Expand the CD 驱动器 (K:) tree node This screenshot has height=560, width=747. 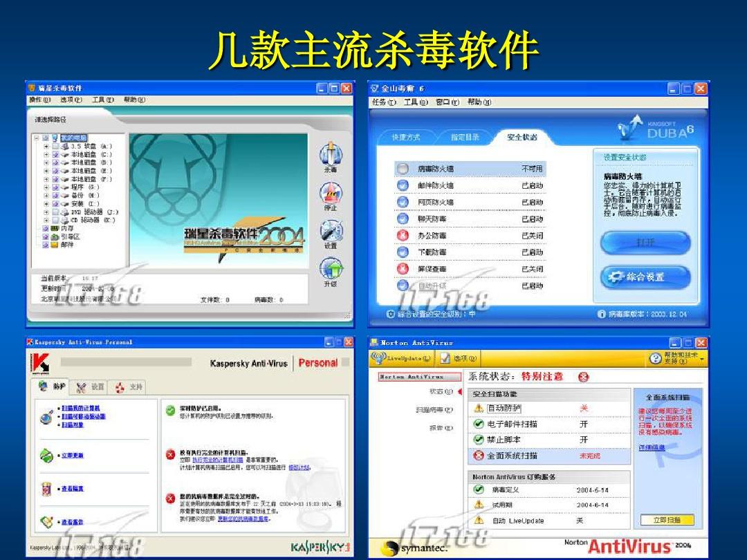pos(47,220)
